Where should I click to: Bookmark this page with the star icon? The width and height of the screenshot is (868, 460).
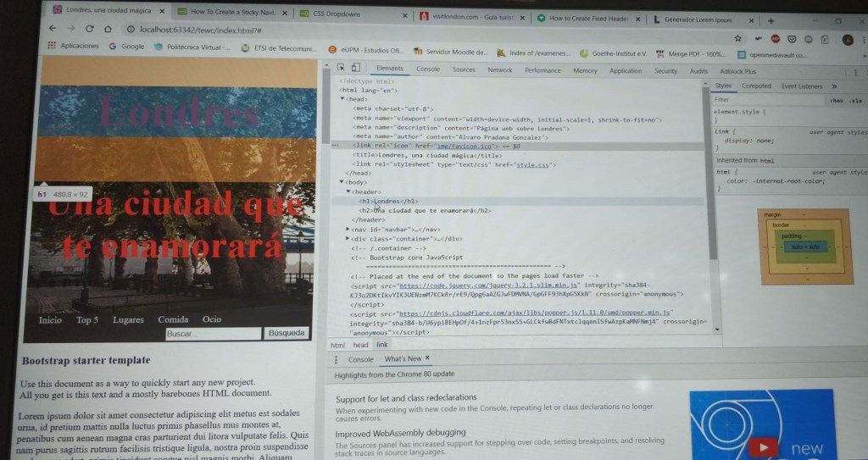738,39
